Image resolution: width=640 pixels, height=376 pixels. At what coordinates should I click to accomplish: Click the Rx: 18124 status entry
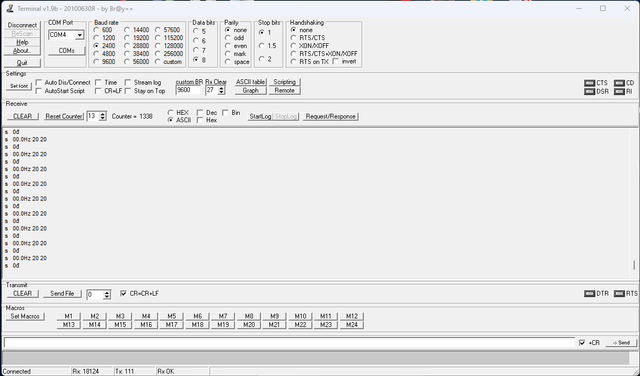[86, 372]
